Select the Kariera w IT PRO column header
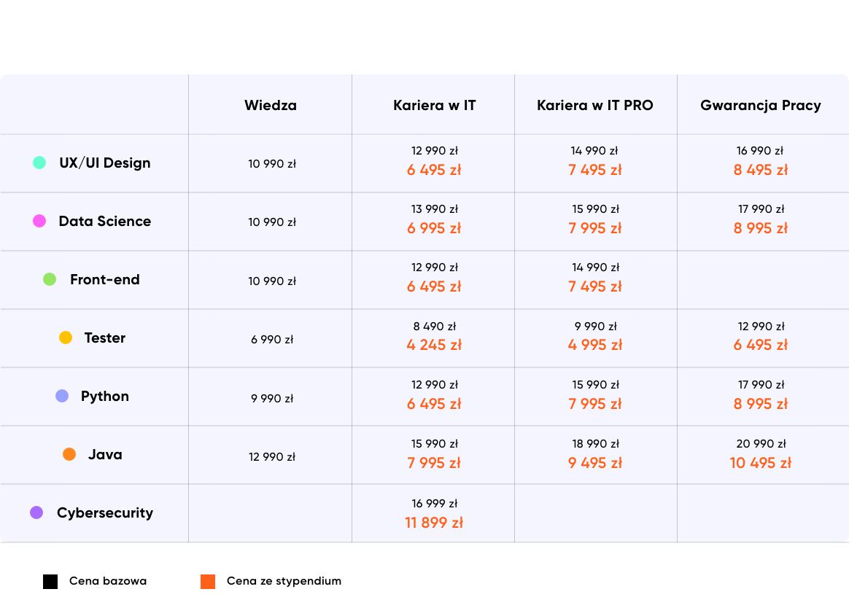849x616 pixels. coord(595,105)
